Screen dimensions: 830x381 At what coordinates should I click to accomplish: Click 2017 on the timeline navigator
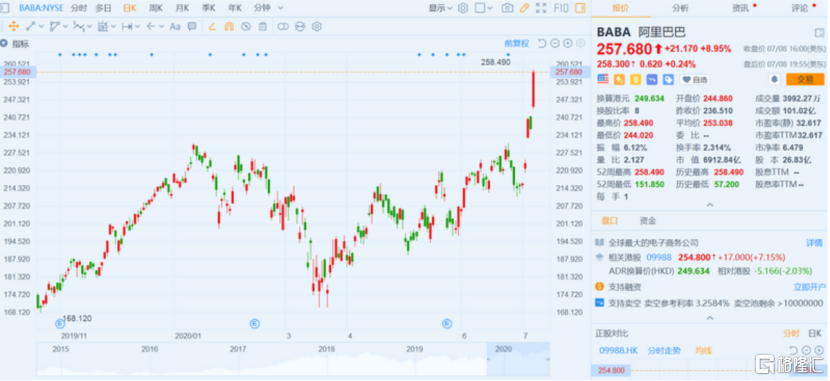click(238, 349)
